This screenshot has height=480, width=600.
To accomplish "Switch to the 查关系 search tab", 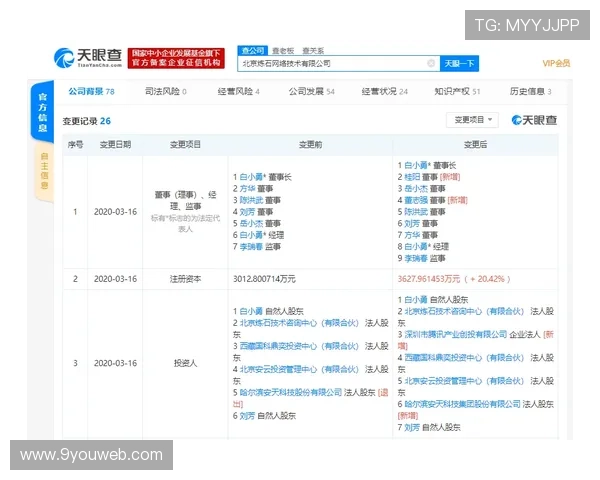I will coord(313,51).
